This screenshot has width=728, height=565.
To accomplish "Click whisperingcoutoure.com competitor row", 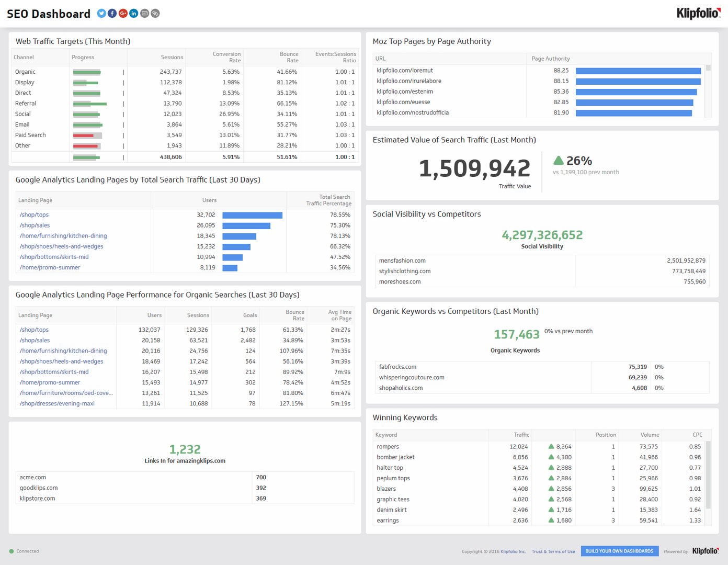I will 542,377.
